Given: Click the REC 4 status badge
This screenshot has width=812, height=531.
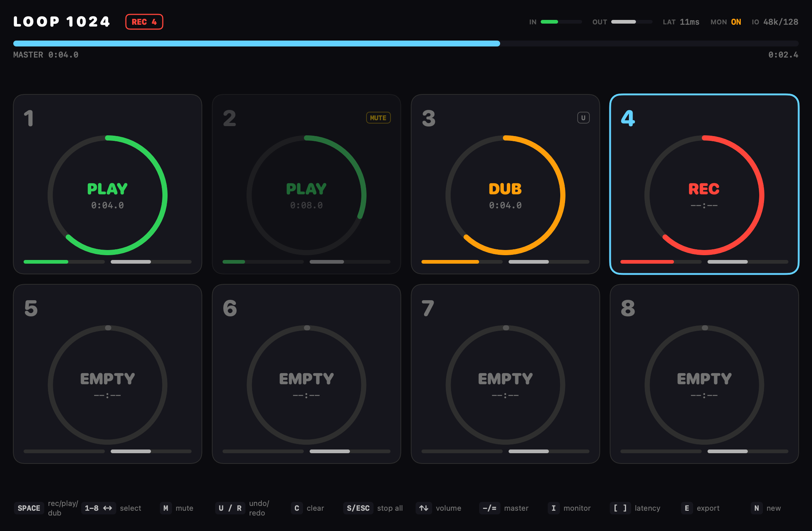Looking at the screenshot, I should (x=144, y=22).
